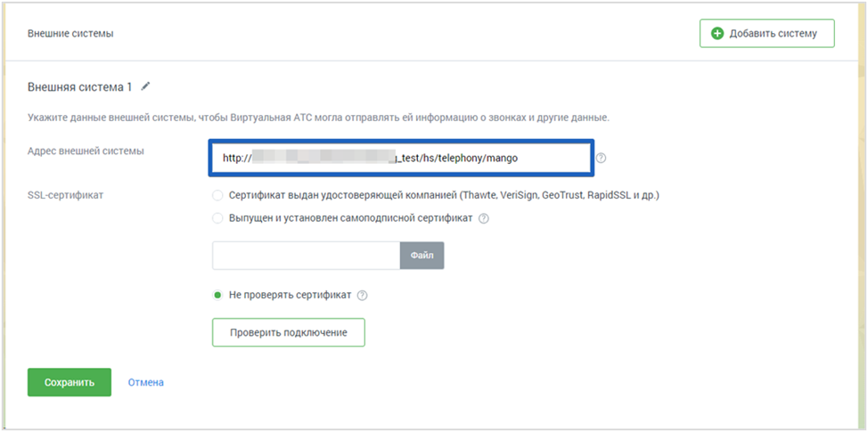
Task: Open help icon next to the address field
Action: (601, 159)
